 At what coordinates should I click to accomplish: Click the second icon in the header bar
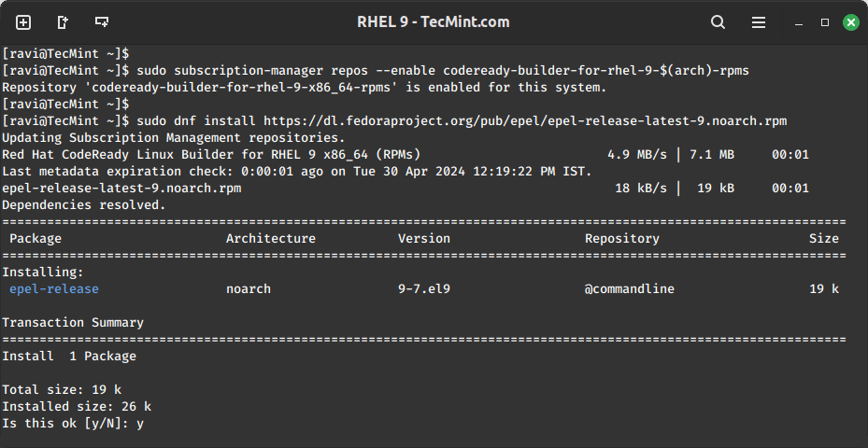point(63,21)
